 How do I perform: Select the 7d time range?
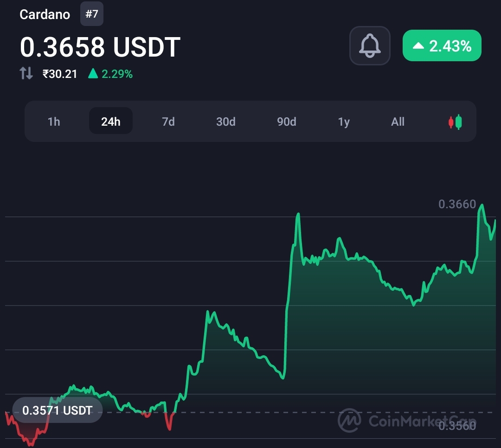coord(168,122)
